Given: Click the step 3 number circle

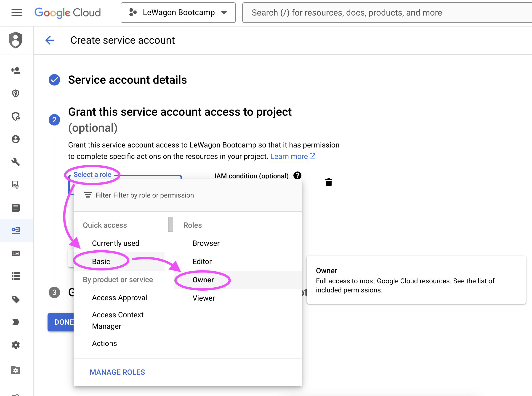Looking at the screenshot, I should (x=54, y=292).
